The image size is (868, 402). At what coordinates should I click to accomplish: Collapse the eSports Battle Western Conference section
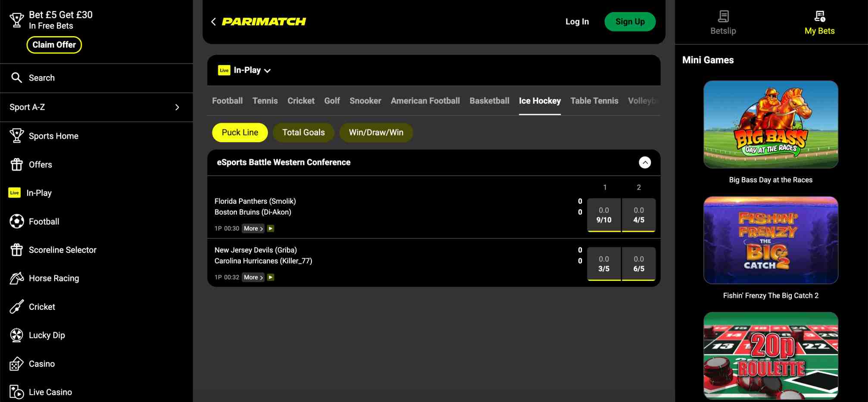[x=645, y=162]
